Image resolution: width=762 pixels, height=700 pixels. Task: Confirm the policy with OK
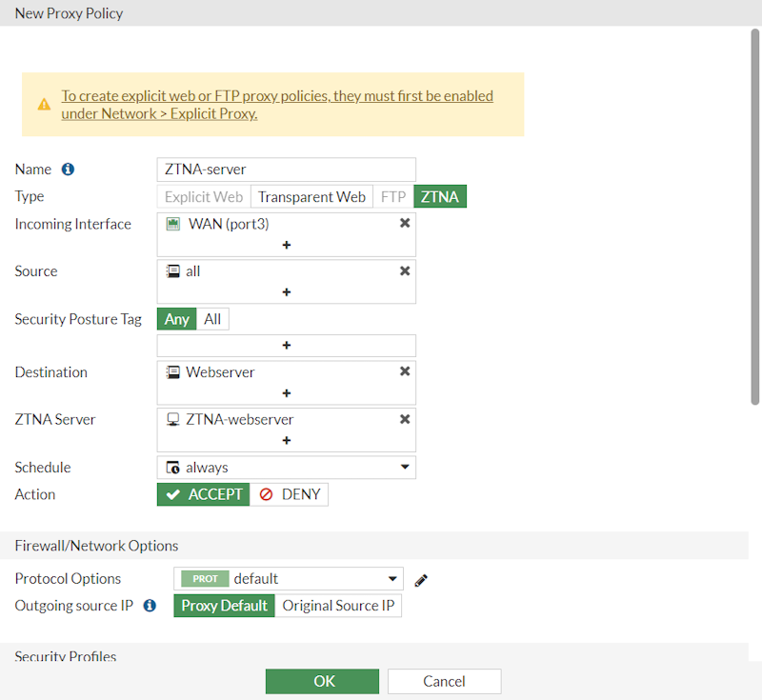click(322, 681)
